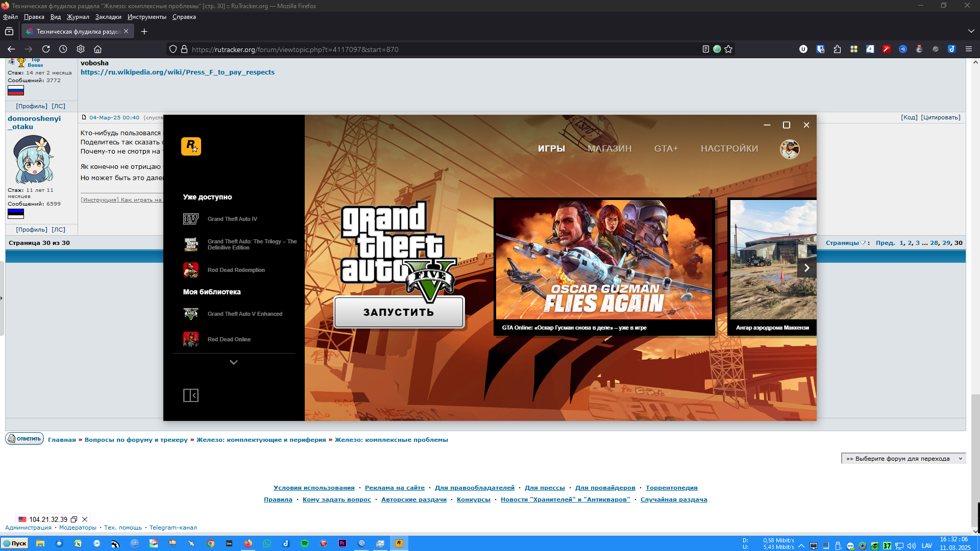This screenshot has height=551, width=980.
Task: Bookmark this page with star icon
Action: 728,49
